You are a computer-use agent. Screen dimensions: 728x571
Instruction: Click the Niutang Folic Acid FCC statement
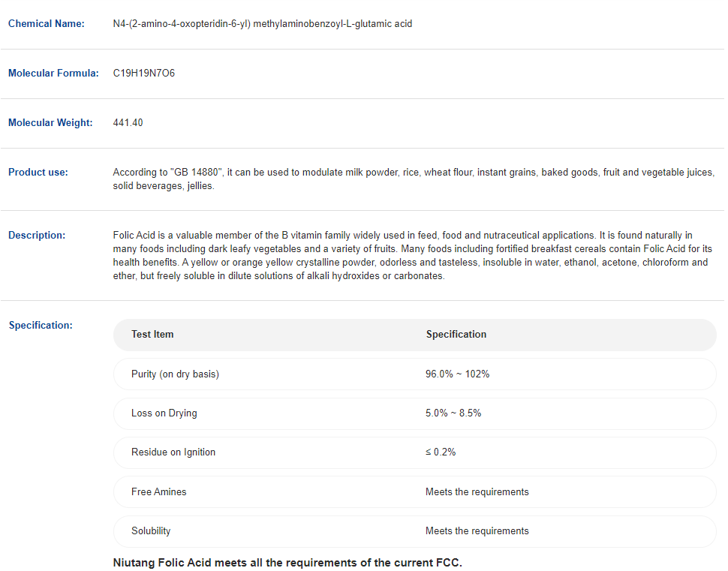[287, 563]
